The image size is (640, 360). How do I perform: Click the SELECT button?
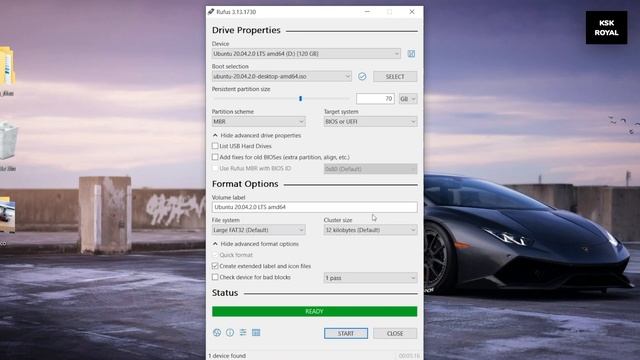395,76
